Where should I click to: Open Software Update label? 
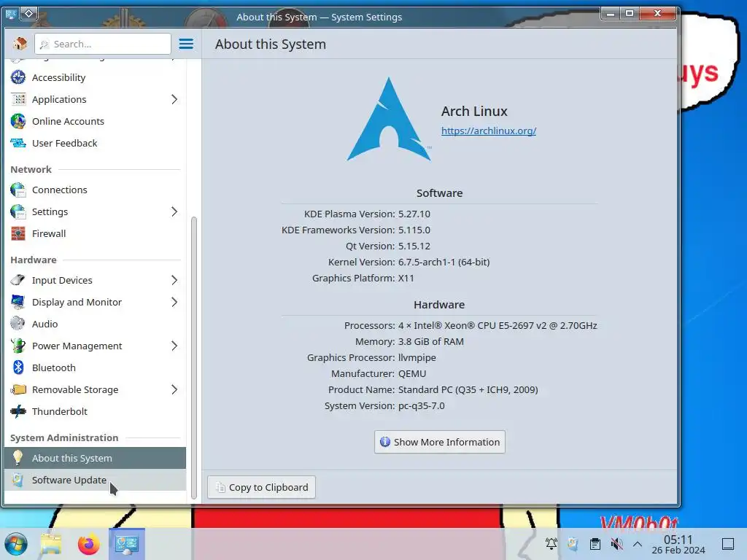[x=69, y=480]
